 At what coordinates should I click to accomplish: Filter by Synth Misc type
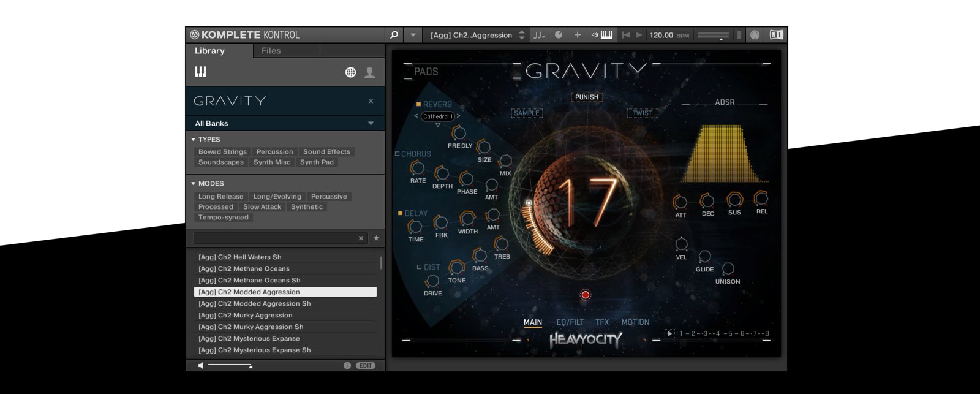[272, 162]
